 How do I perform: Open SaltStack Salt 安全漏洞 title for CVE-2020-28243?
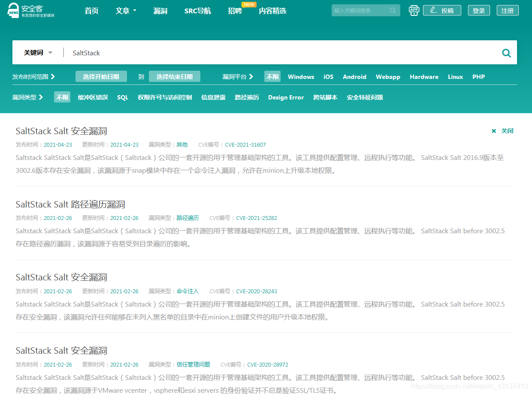(x=61, y=277)
